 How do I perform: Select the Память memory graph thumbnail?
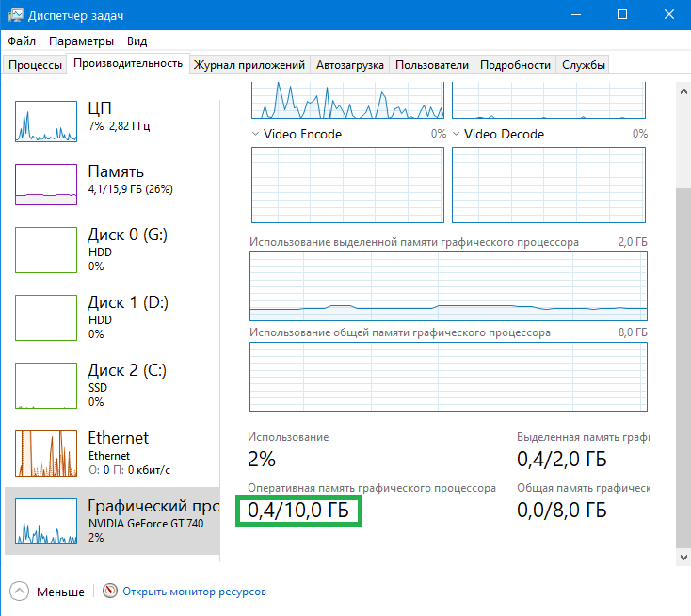coord(46,185)
